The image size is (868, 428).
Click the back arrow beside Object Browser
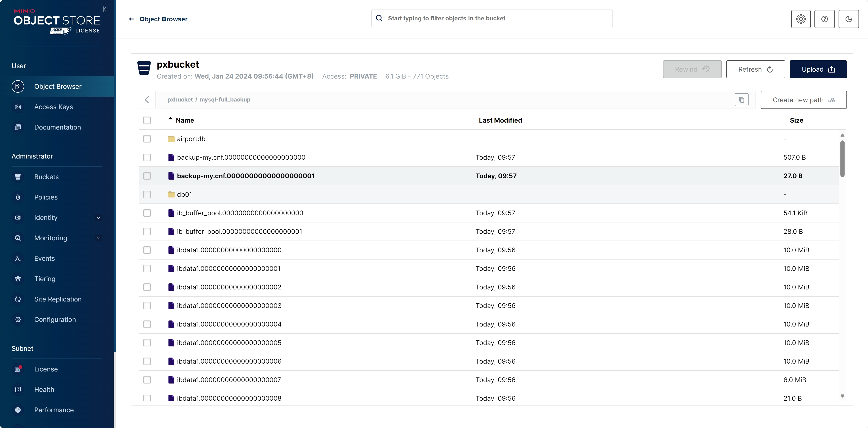[x=132, y=19]
